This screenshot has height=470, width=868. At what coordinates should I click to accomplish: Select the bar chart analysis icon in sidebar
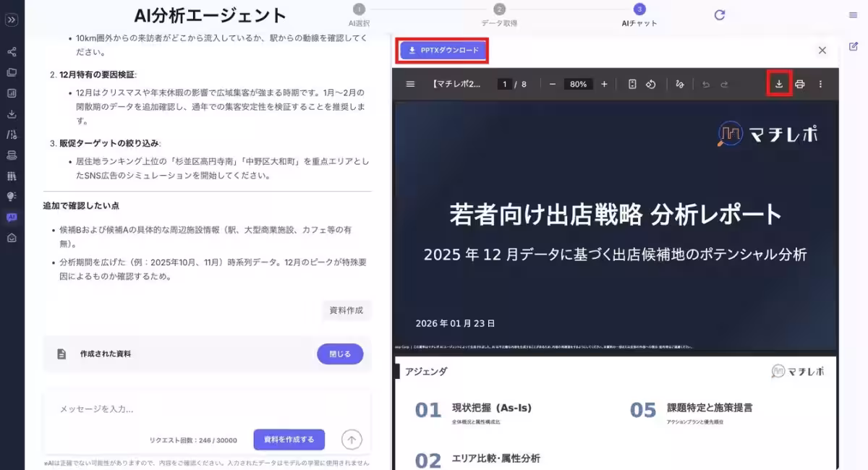pos(11,93)
